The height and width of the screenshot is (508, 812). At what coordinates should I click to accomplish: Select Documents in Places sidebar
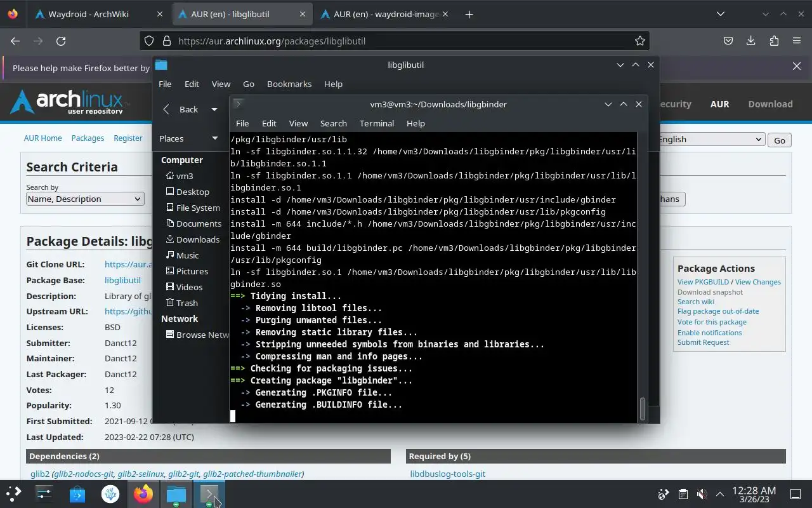pyautogui.click(x=193, y=224)
